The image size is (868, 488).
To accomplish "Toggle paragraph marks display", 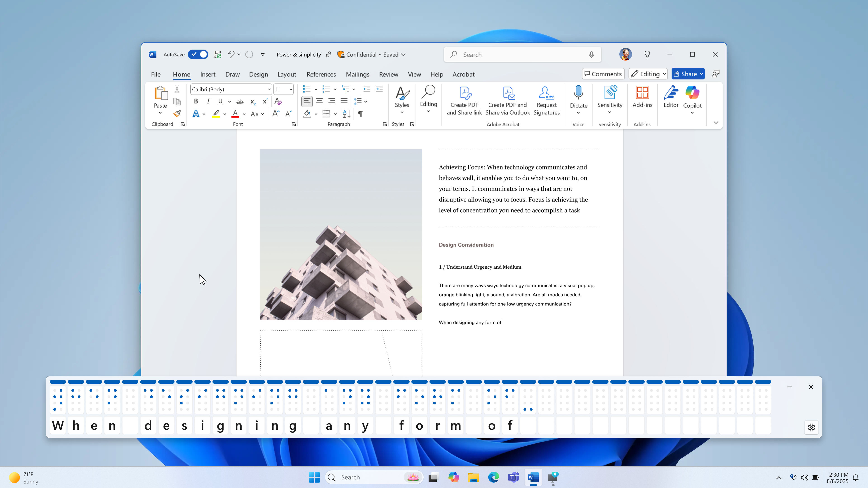I will coord(361,114).
